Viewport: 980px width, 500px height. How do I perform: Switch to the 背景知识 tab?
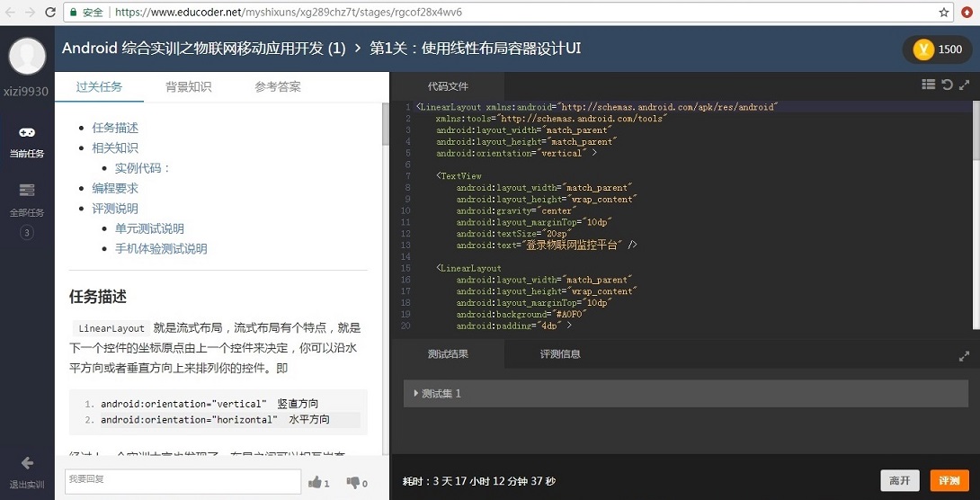tap(188, 87)
